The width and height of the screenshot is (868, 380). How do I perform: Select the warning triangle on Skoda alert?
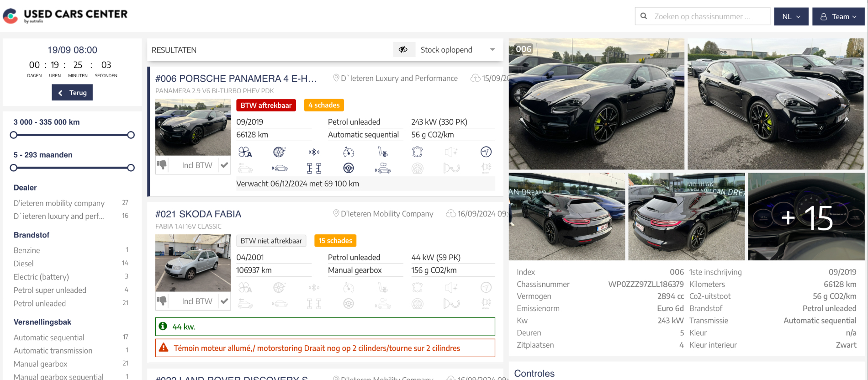click(164, 348)
